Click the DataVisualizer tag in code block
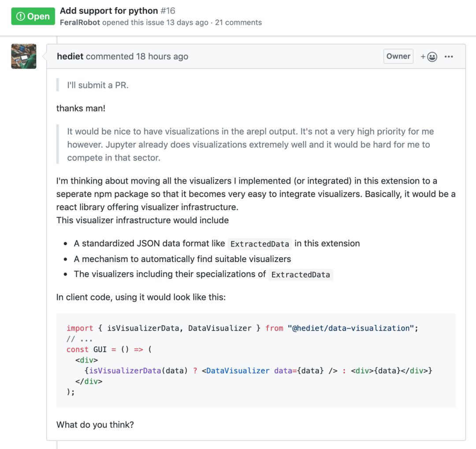 238,370
